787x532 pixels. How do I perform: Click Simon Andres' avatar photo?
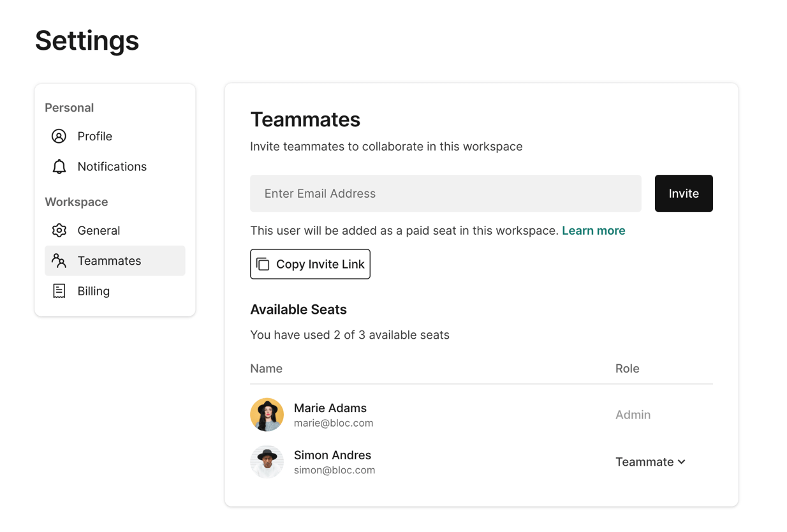[267, 462]
